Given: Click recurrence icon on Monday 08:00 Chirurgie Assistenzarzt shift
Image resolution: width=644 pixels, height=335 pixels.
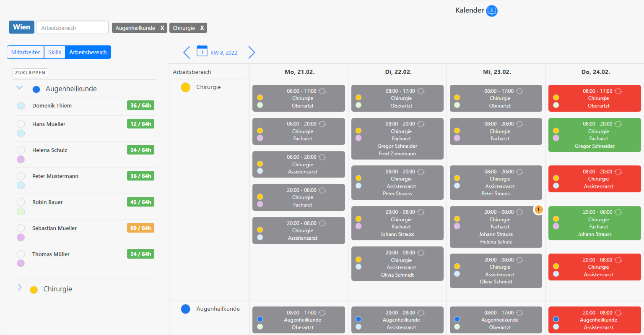Looking at the screenshot, I should tap(322, 157).
